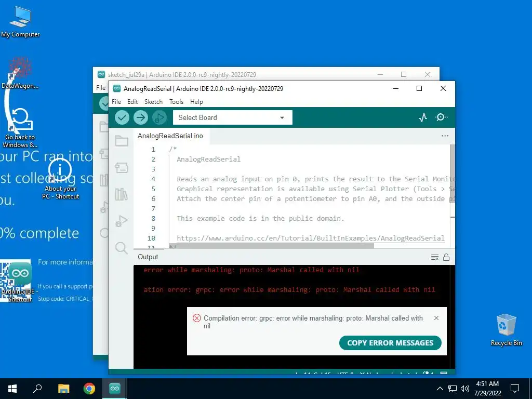Viewport: 532px width, 399px height.
Task: Open the Edit menu
Action: 132,102
